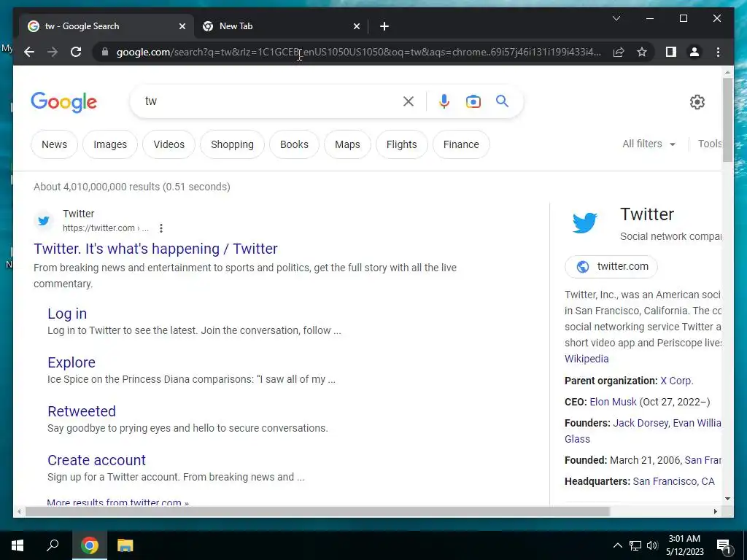Filter results by Videos
This screenshot has width=747, height=560.
169,144
